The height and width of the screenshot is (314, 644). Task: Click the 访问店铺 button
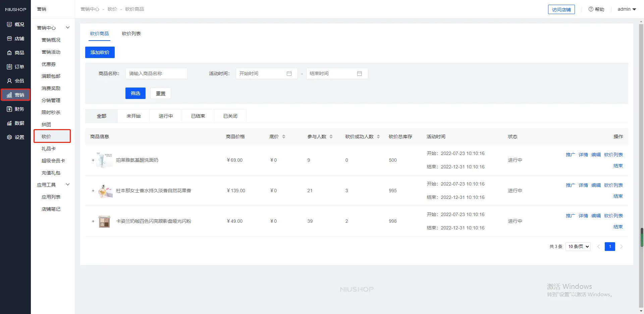(561, 10)
